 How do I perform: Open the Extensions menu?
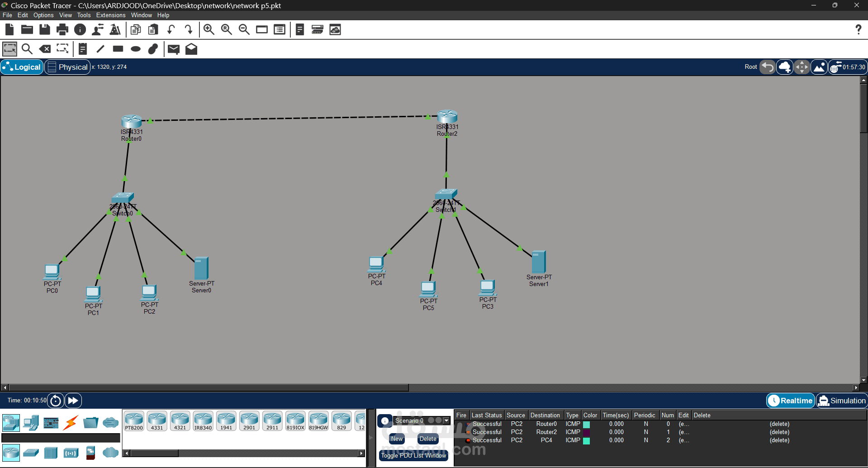(x=111, y=15)
